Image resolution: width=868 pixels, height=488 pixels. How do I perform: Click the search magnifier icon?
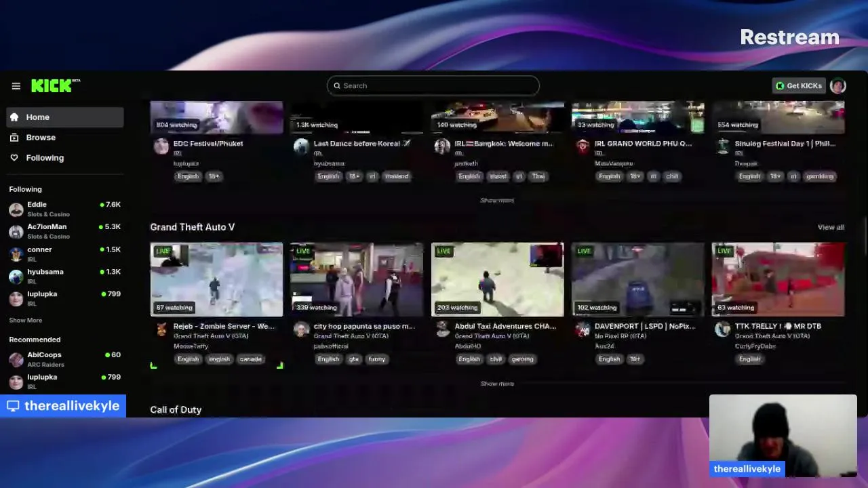336,86
